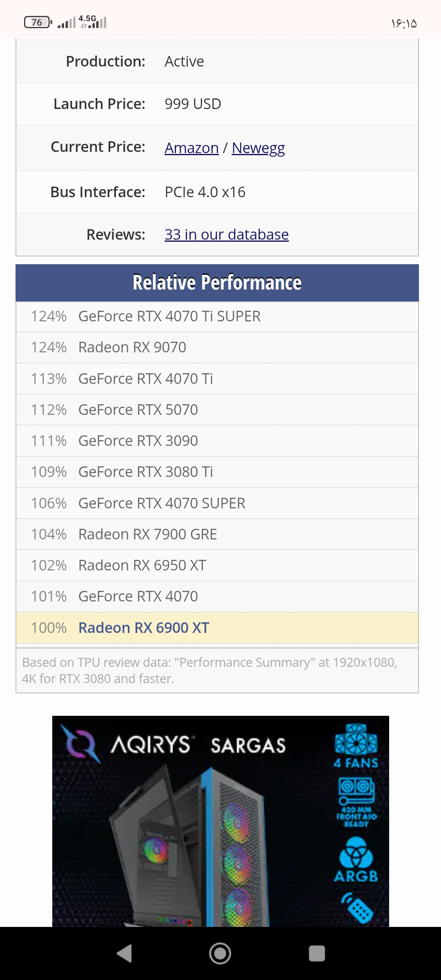
Task: Tap the Android home circle icon
Action: 220,953
